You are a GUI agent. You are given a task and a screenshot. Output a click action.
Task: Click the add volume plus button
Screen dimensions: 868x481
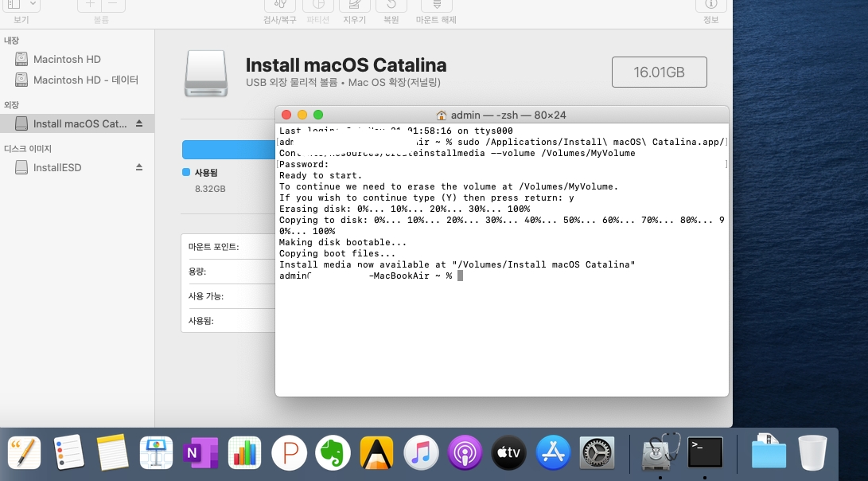point(90,5)
